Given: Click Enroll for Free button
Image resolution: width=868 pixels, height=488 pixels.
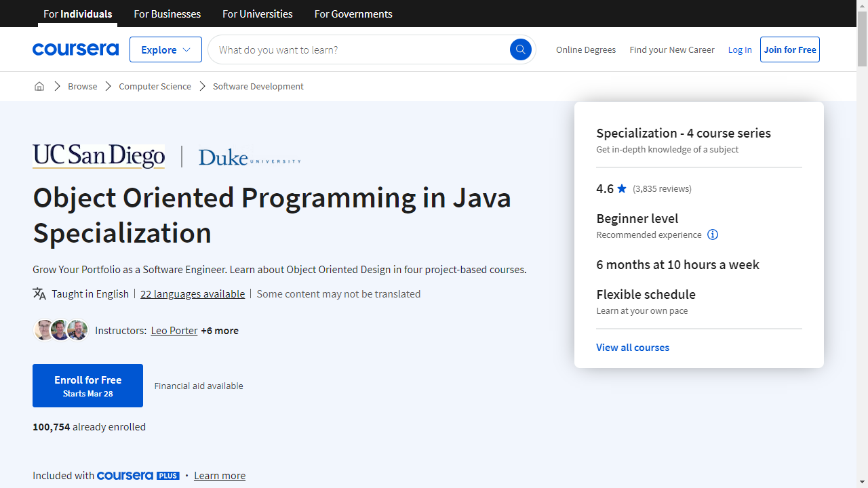Looking at the screenshot, I should (x=87, y=386).
